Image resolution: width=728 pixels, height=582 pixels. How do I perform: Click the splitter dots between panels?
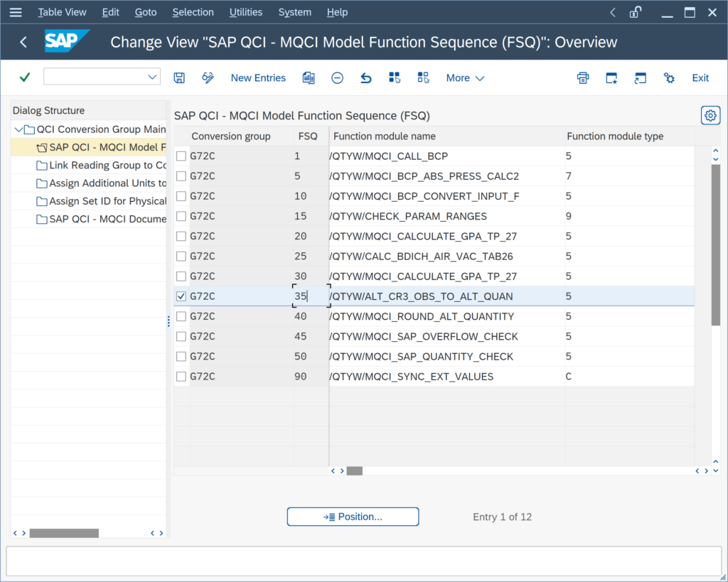[x=168, y=320]
